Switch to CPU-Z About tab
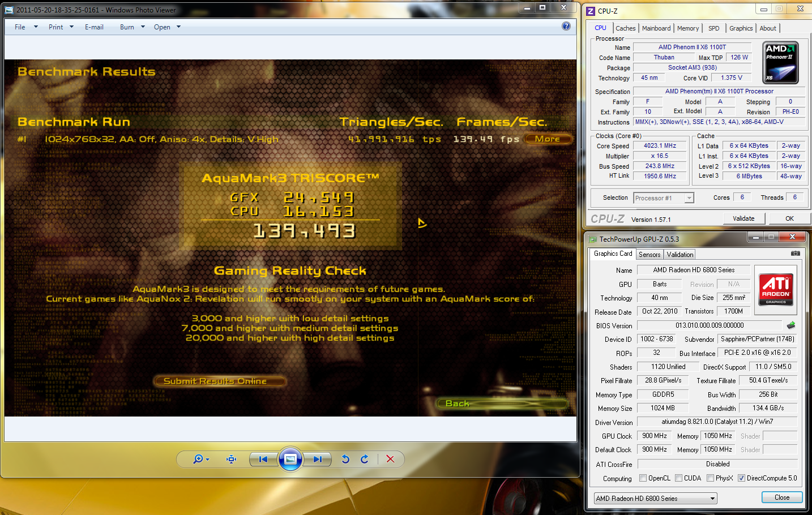This screenshot has width=812, height=515. [768, 28]
